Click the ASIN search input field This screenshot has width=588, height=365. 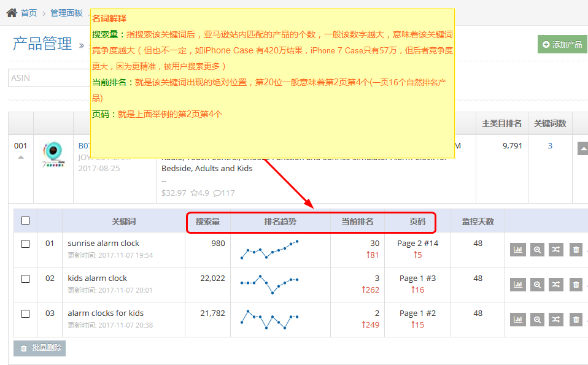(x=49, y=78)
